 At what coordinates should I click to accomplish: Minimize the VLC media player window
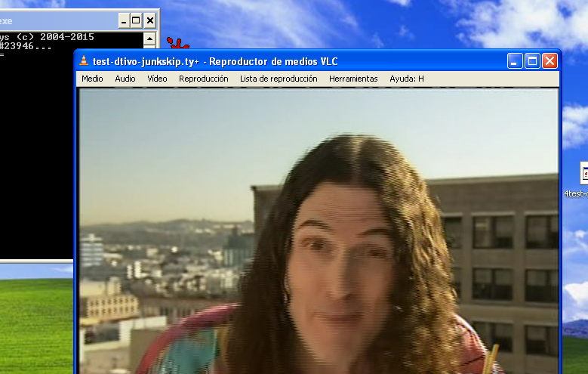515,61
